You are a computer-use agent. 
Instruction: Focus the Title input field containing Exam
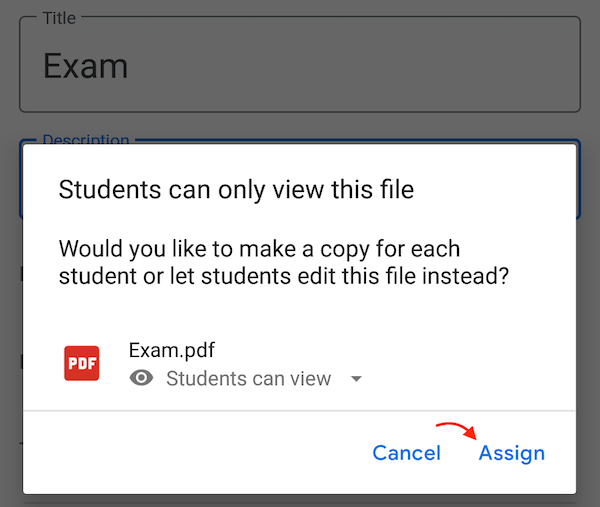pyautogui.click(x=300, y=64)
